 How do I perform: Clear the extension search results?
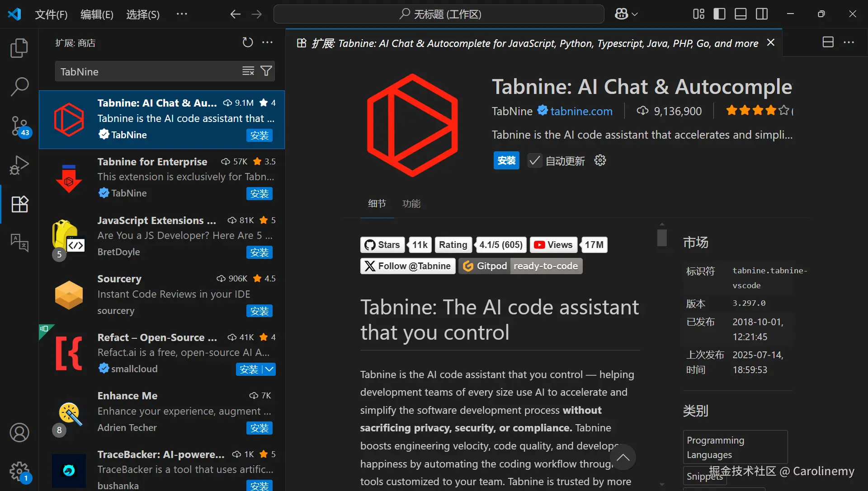pyautogui.click(x=248, y=71)
